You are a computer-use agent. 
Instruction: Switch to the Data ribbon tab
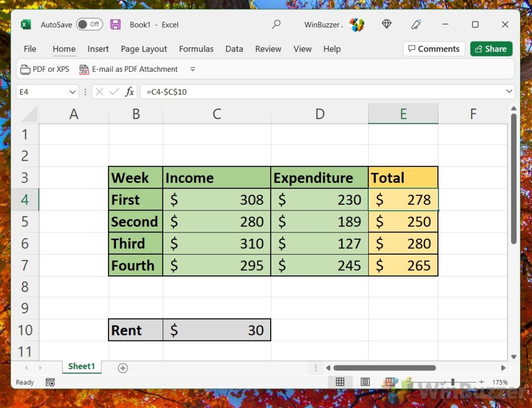234,49
